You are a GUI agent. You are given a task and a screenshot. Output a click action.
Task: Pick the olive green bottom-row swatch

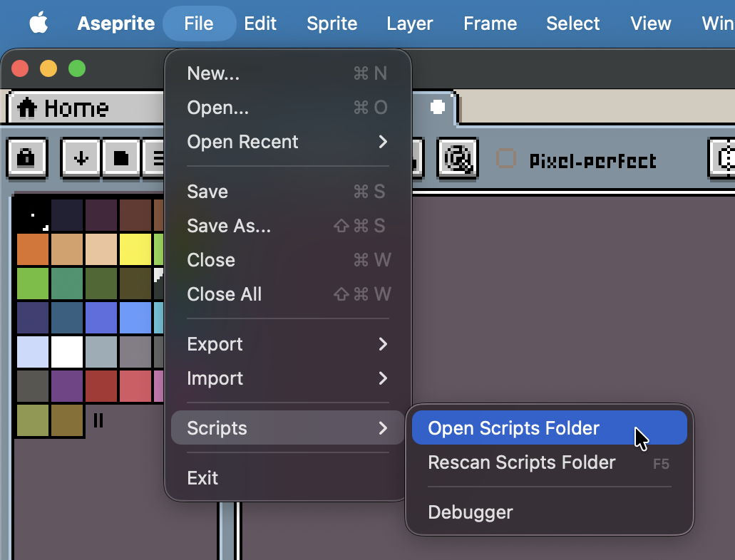tap(33, 420)
